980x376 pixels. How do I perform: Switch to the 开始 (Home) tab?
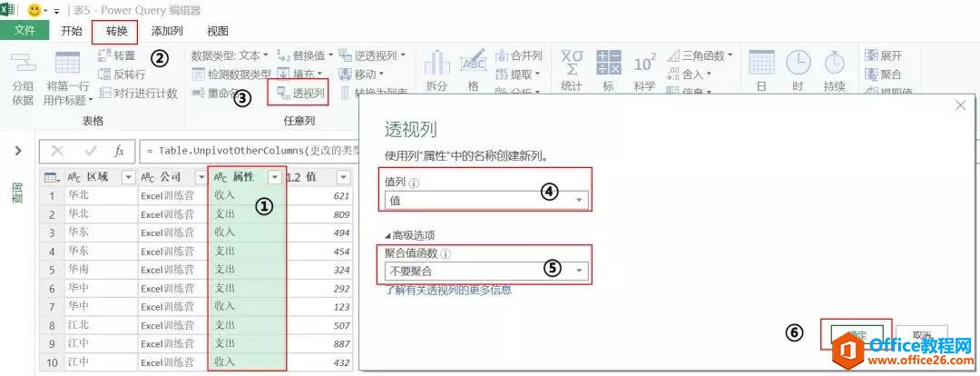click(x=72, y=31)
